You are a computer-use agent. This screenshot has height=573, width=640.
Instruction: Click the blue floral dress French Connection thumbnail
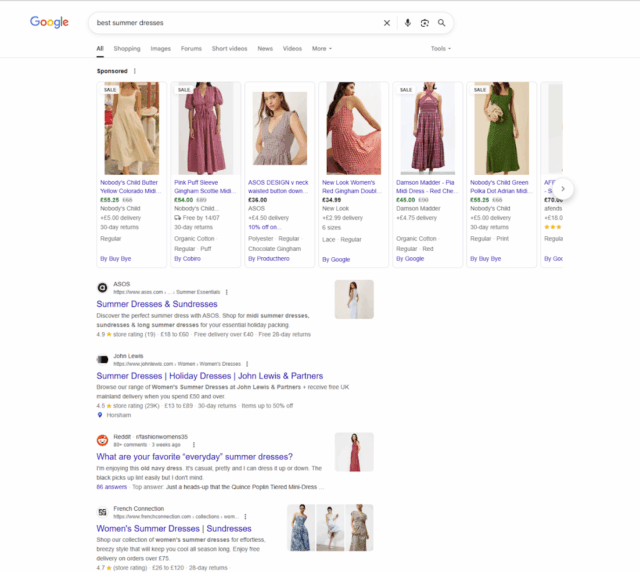click(301, 528)
